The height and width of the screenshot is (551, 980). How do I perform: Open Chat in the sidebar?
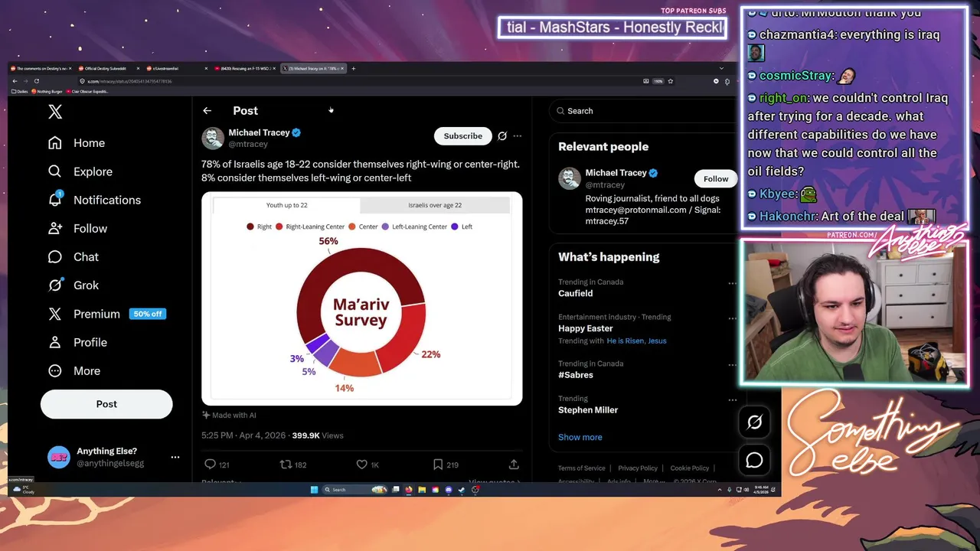coord(74,256)
